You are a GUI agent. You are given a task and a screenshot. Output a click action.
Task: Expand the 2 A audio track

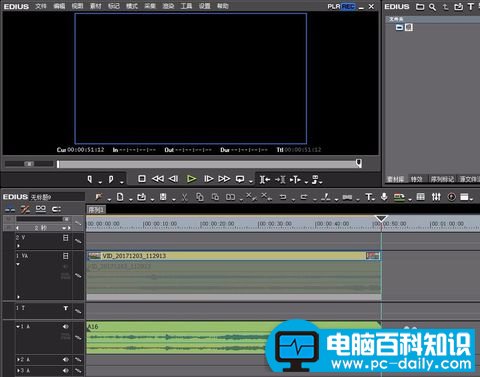(18, 360)
